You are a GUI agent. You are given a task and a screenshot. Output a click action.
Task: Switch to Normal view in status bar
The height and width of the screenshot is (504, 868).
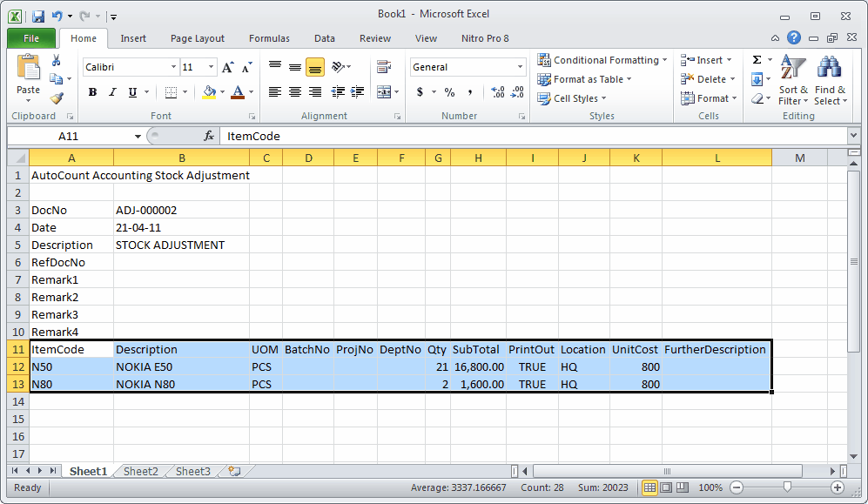click(649, 487)
